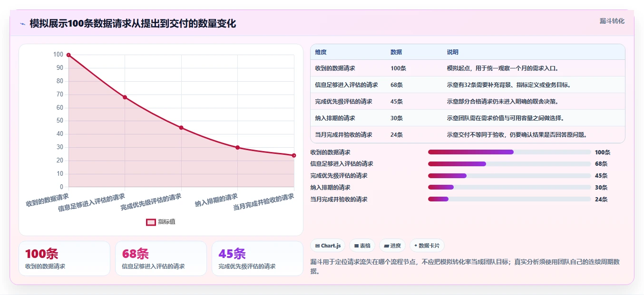The image size is (644, 295).
Task: Open the 68条 信息足够进入评估的请求 data card
Action: click(161, 258)
